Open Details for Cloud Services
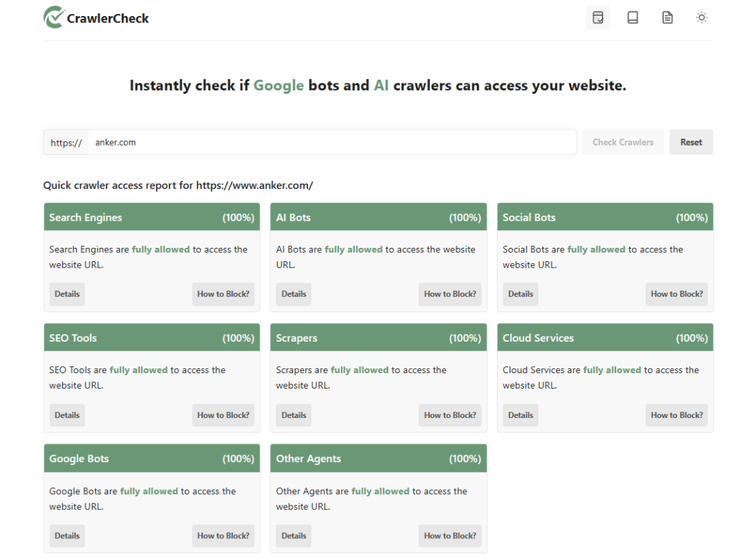Screen dimensions: 756x558 [521, 415]
